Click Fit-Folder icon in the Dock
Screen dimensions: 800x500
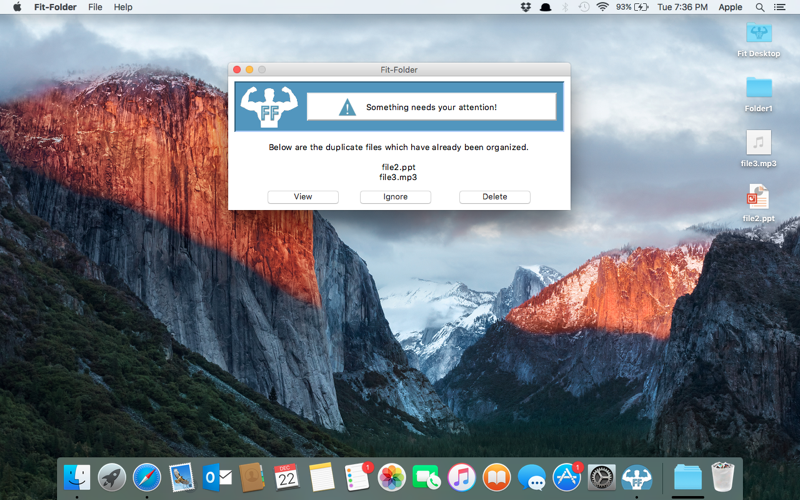coord(636,478)
